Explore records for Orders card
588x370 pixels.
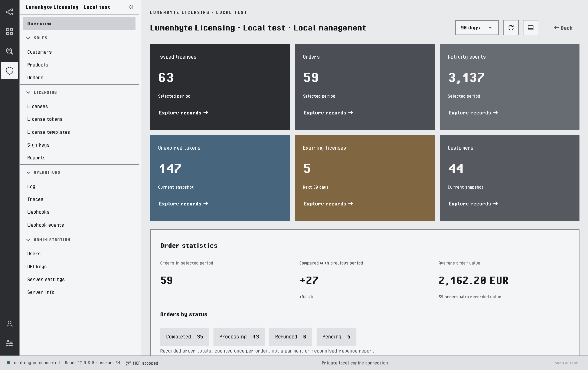pos(328,113)
